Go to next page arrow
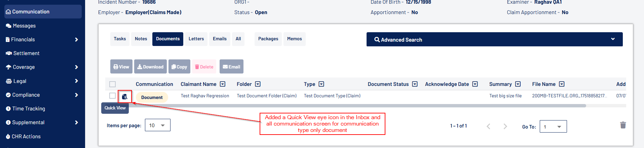 [505, 126]
